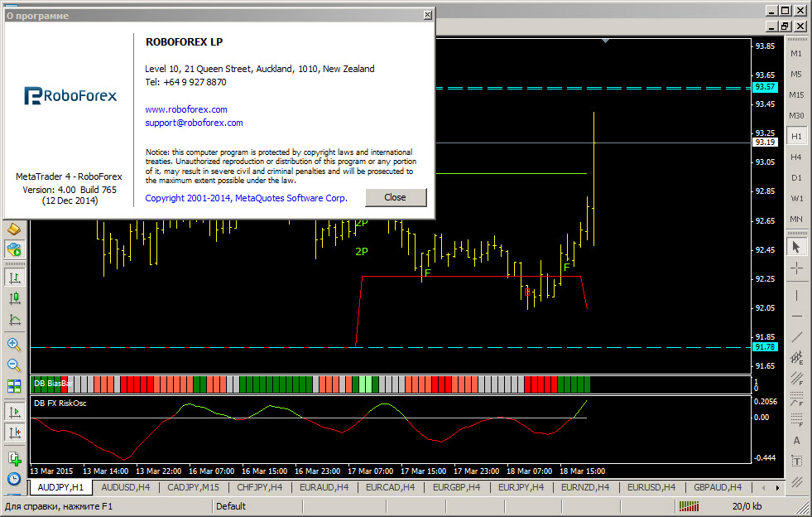Open the GBPAUD,H4 chart tab
The width and height of the screenshot is (812, 517).
(x=718, y=487)
